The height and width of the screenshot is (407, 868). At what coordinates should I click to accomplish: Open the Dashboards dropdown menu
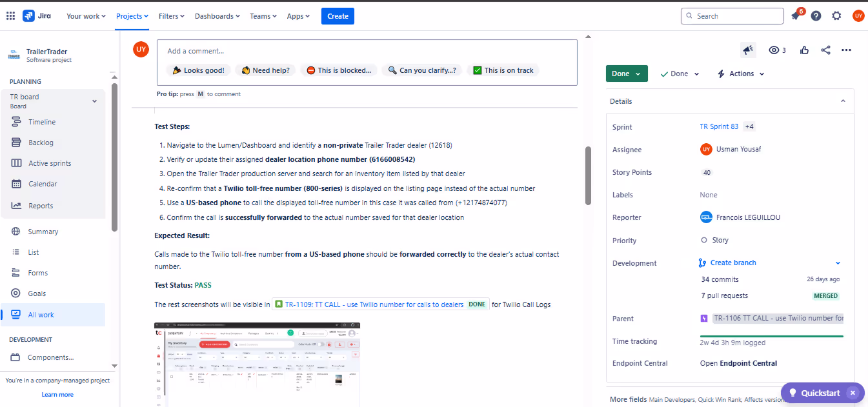point(217,16)
